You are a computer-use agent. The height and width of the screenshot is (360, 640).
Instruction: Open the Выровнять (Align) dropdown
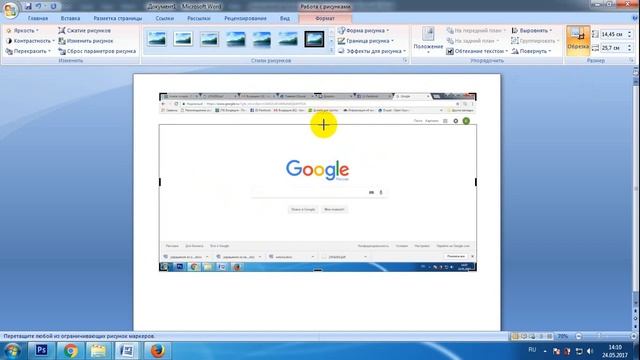click(531, 31)
